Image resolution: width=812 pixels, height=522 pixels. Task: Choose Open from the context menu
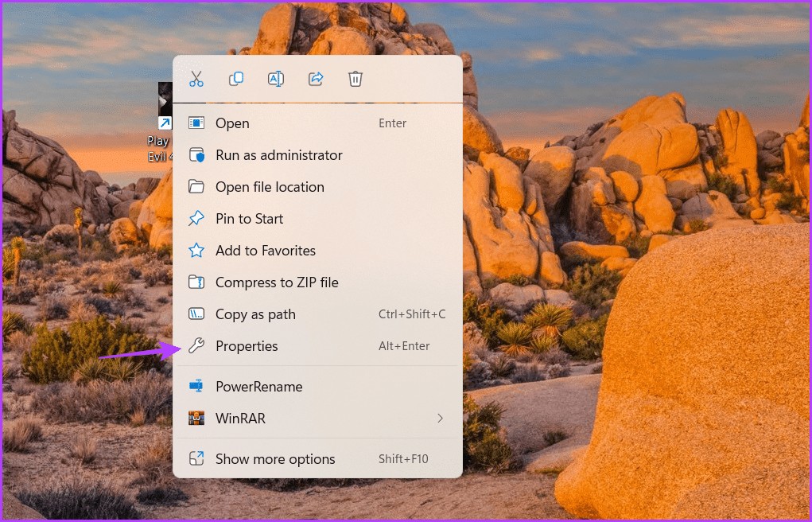pos(317,123)
